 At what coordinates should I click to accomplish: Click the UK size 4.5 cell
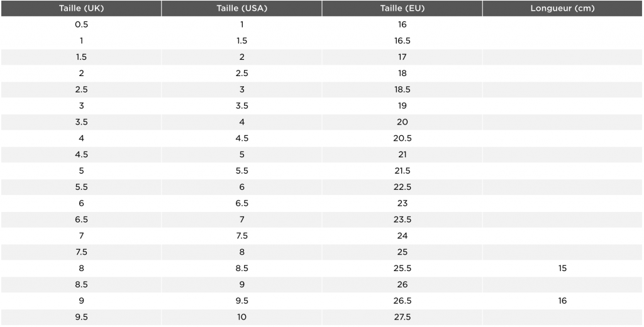pyautogui.click(x=81, y=155)
